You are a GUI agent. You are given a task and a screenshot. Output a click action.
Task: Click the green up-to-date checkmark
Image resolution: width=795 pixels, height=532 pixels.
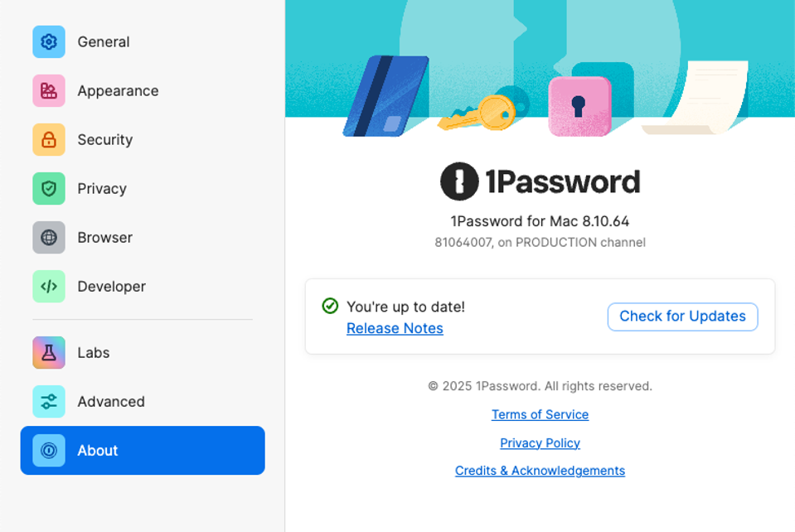click(x=330, y=306)
